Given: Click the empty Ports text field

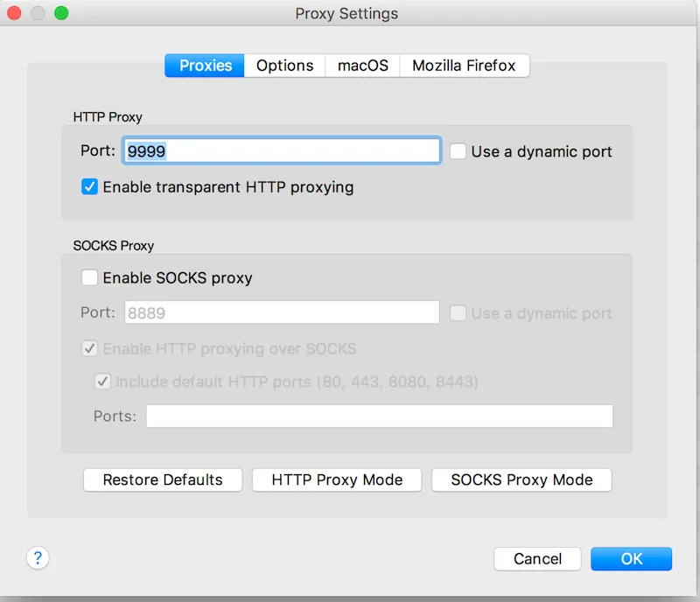Looking at the screenshot, I should [x=379, y=416].
